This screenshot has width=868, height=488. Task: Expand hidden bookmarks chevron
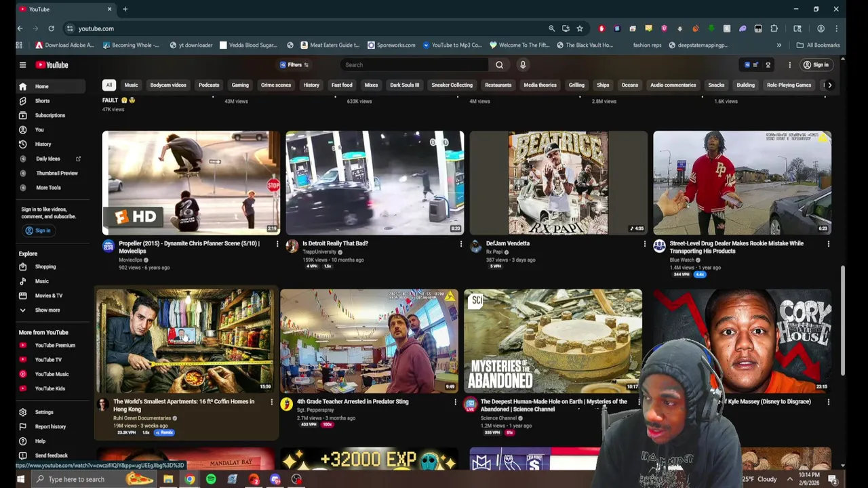[778, 45]
